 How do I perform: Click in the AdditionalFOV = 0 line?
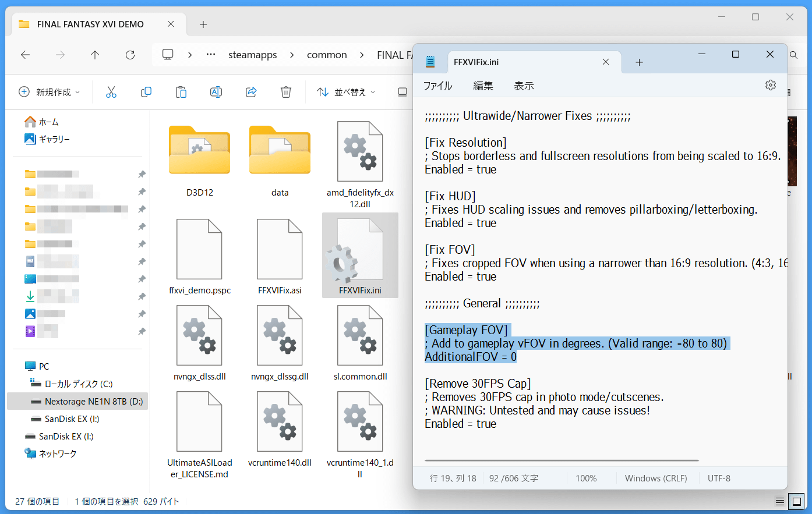471,357
